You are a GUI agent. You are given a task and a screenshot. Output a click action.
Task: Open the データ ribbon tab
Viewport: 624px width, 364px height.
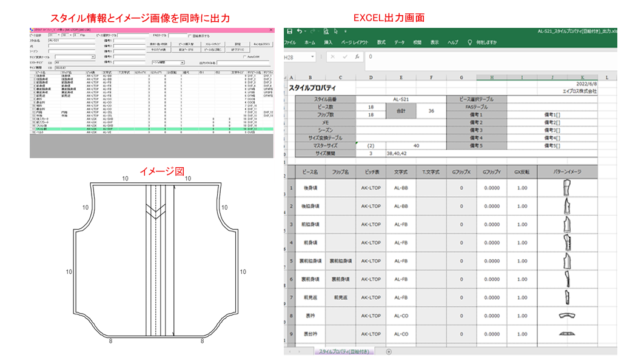click(x=399, y=42)
